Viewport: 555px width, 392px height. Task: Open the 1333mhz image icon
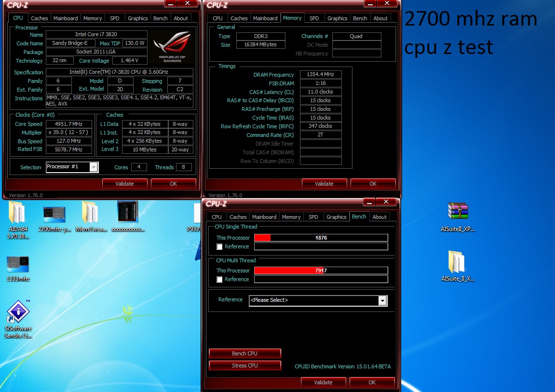click(18, 269)
